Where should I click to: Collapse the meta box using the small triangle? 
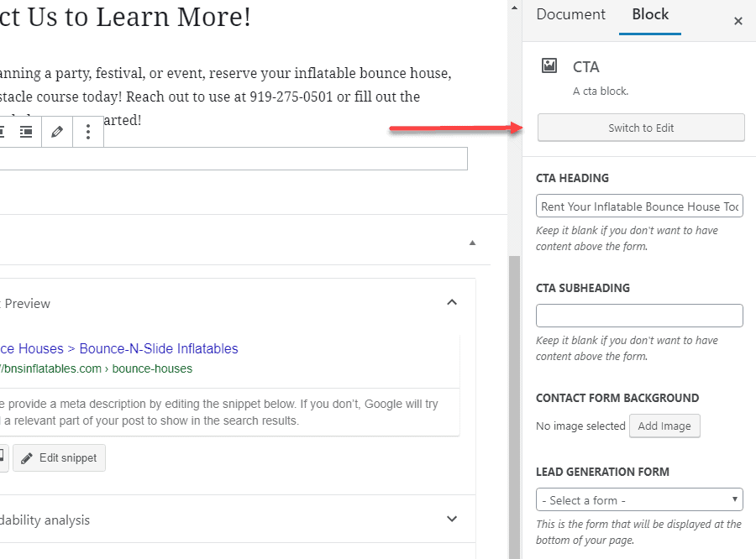pos(472,243)
